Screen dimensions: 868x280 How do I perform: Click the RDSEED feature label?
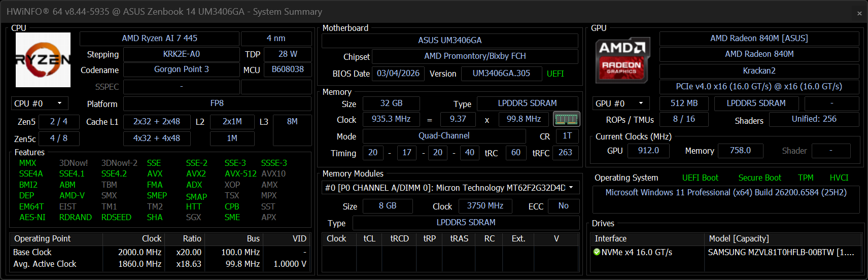coord(116,217)
